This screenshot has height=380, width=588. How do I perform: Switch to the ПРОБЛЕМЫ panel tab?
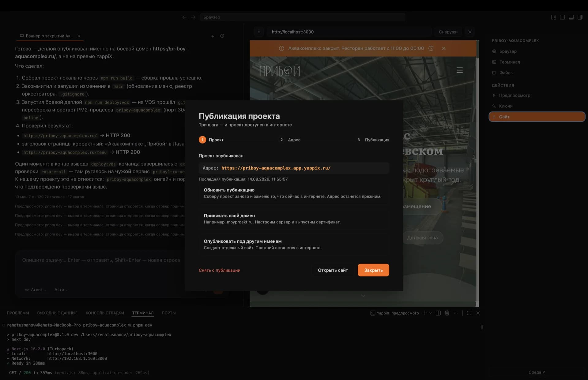[18, 313]
